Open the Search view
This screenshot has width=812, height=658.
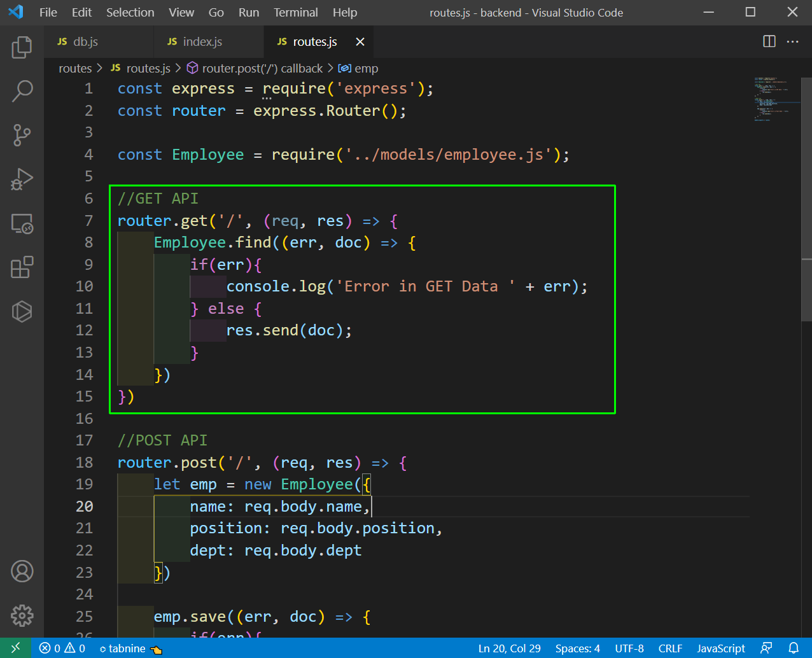point(22,91)
